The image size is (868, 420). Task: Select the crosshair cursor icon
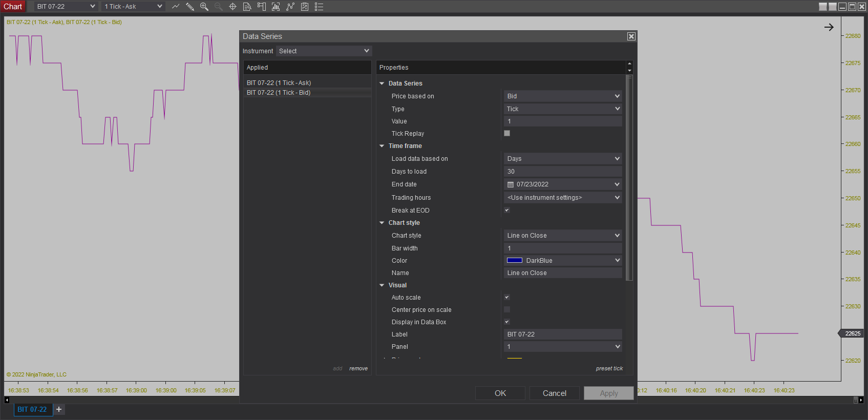pyautogui.click(x=232, y=7)
